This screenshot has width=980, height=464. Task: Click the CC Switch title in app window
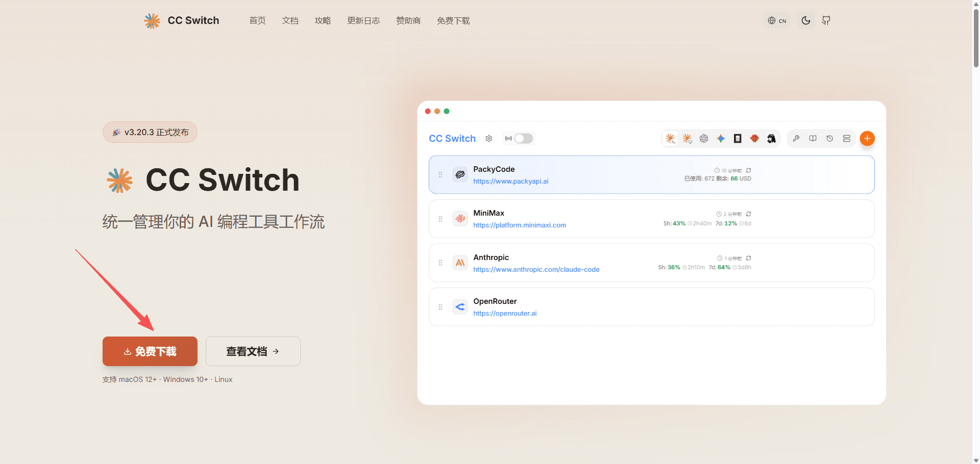coord(452,138)
